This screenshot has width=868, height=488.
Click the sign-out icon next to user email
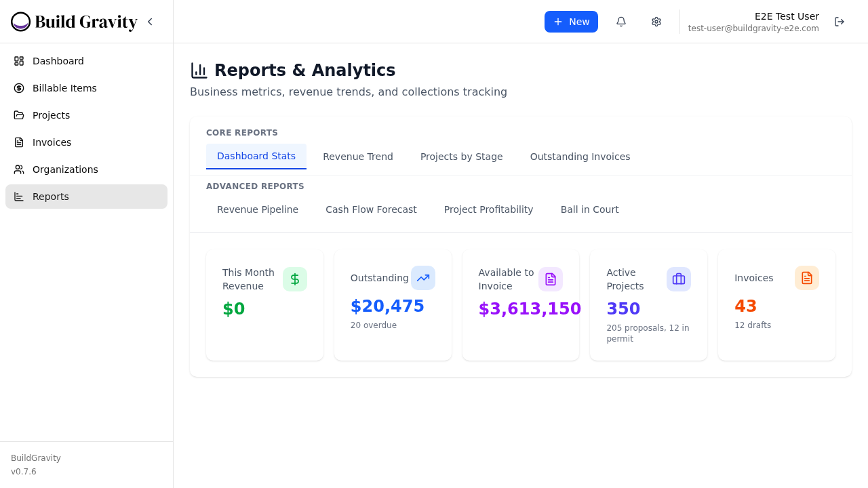840,22
